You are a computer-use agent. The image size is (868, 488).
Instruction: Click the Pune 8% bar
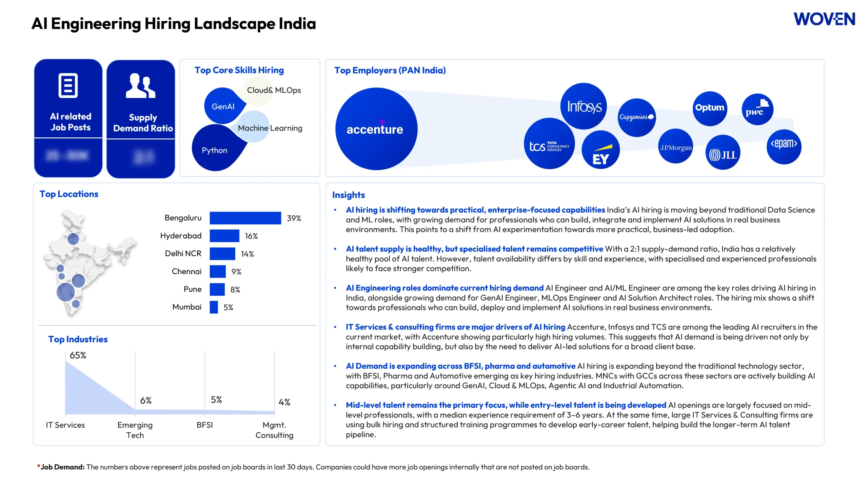click(217, 289)
